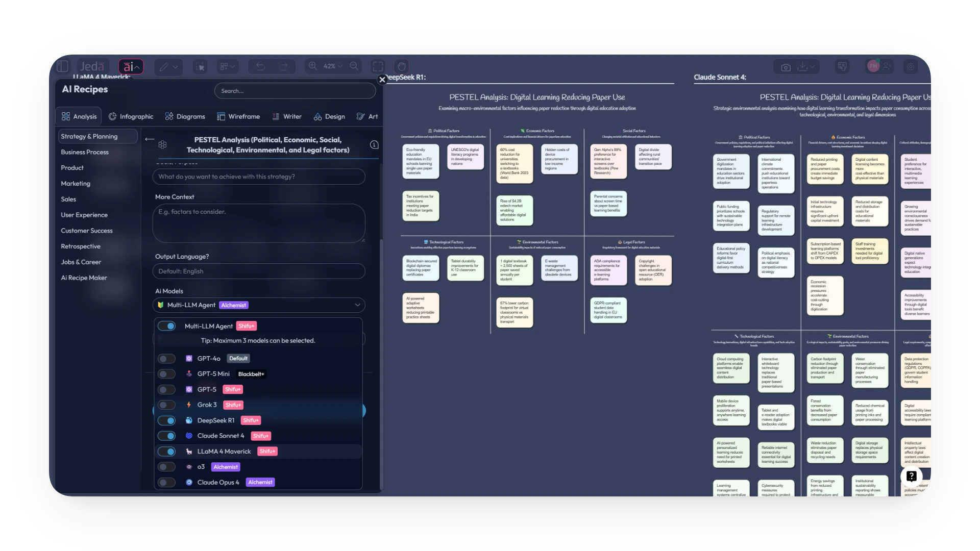Viewport: 980px width, 551px height.
Task: Select the Hand pan tool in toolbar
Action: [401, 66]
